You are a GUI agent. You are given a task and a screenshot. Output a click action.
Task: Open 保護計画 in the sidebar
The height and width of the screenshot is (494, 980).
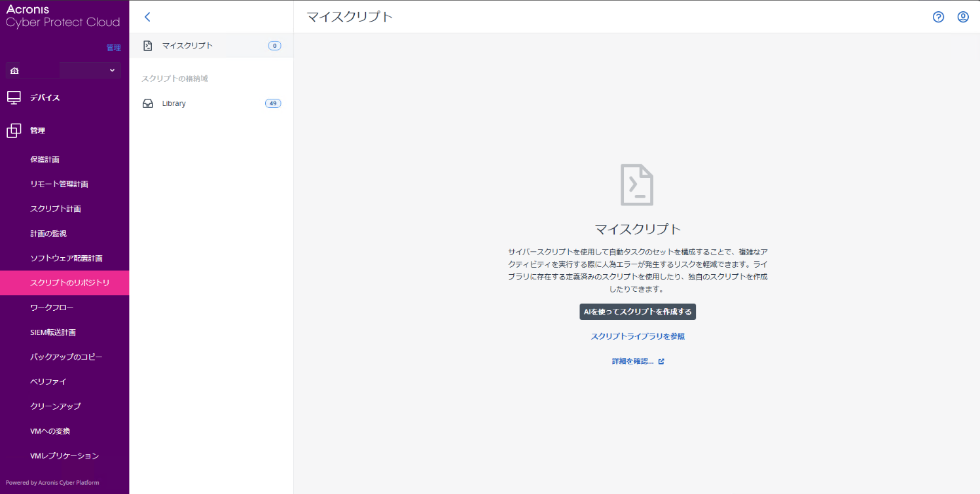[45, 160]
